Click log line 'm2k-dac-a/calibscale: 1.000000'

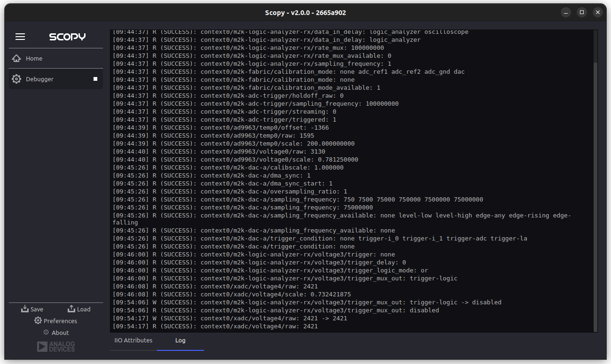(228, 168)
